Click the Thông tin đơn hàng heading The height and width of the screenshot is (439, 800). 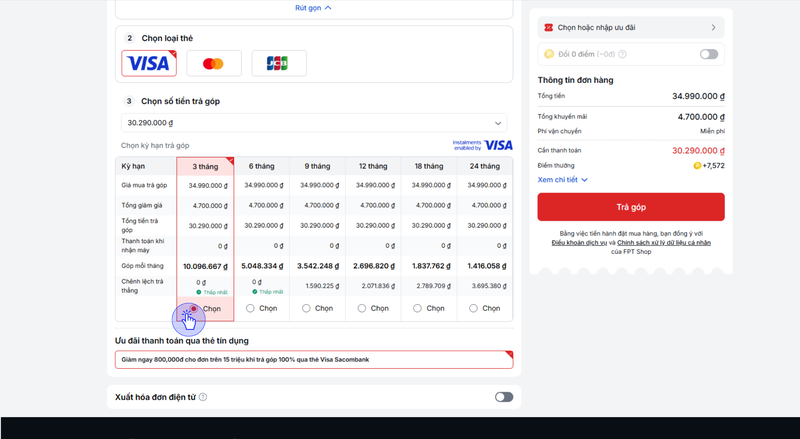576,80
